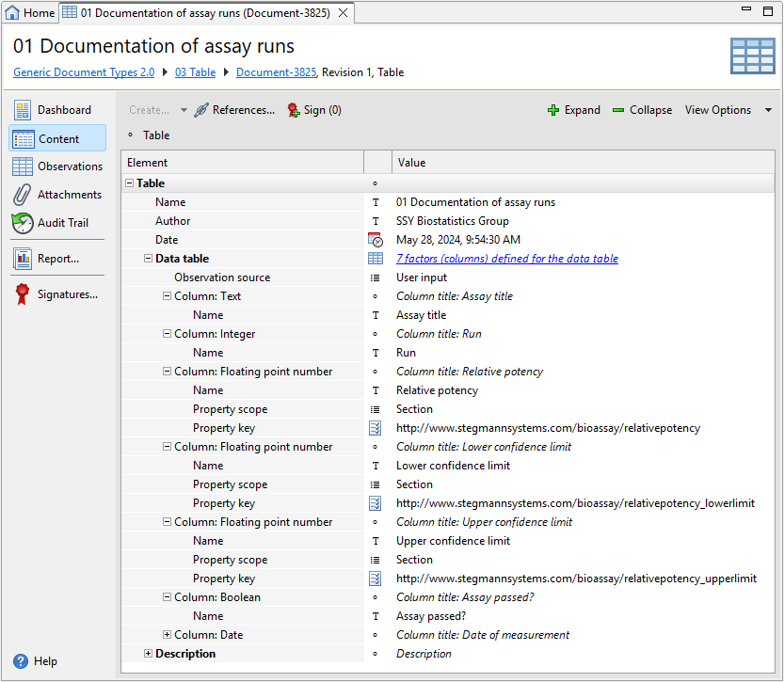This screenshot has width=784, height=682.
Task: Click the Sign seal icon
Action: (x=294, y=110)
